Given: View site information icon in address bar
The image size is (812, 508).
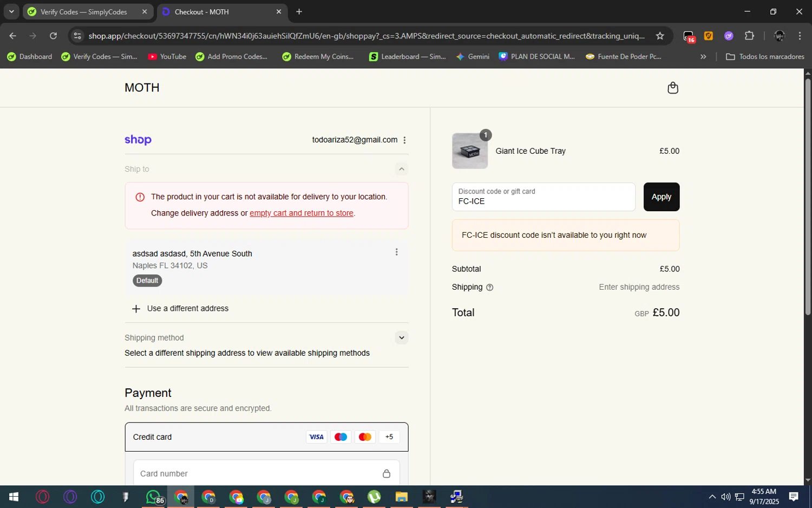Looking at the screenshot, I should (77, 36).
